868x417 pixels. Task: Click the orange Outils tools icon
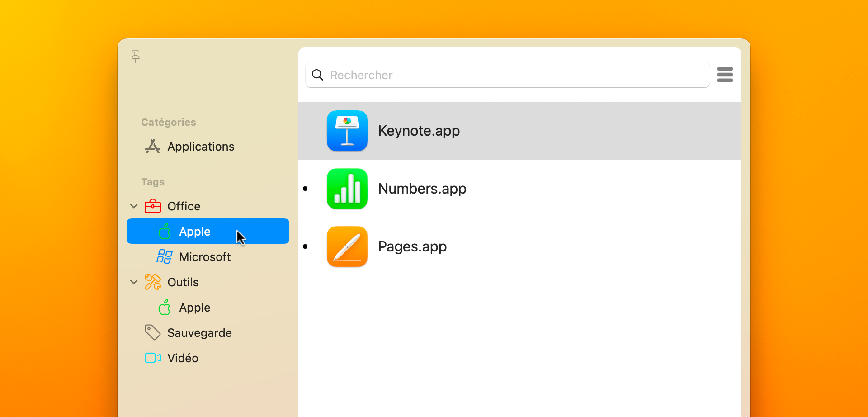coord(153,282)
